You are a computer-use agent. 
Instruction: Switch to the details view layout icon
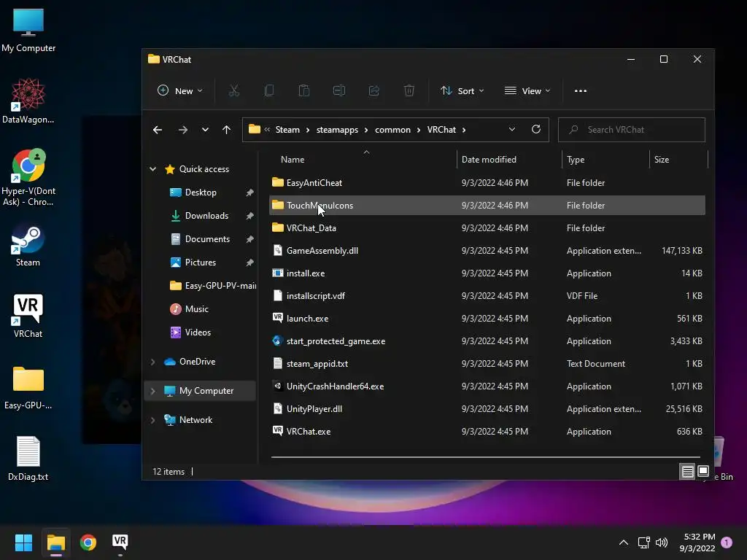click(687, 472)
